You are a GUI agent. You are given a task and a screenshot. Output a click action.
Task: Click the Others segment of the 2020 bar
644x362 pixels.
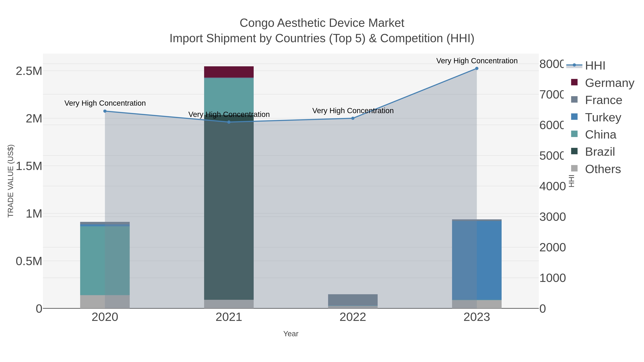click(x=105, y=302)
